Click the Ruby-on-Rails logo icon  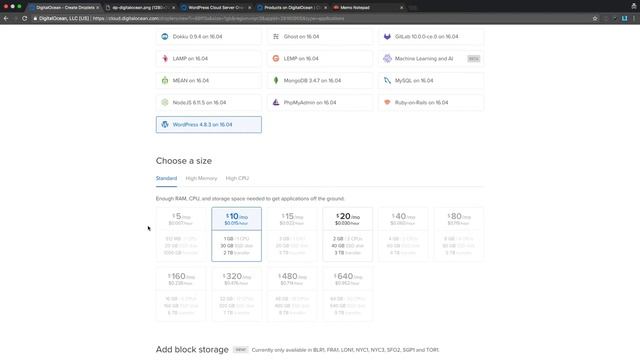[387, 102]
